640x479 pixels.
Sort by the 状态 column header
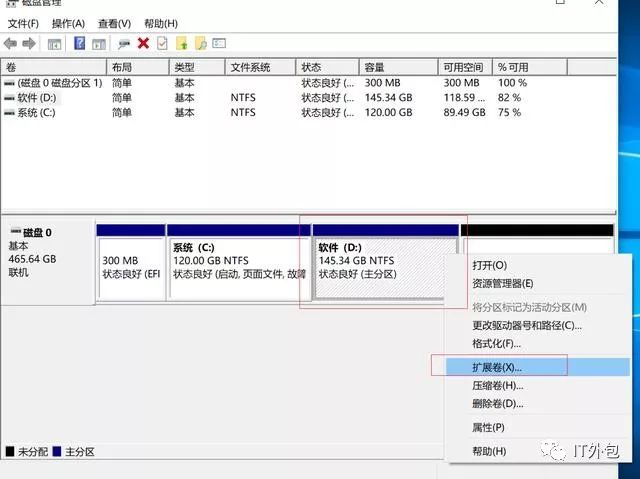click(328, 67)
